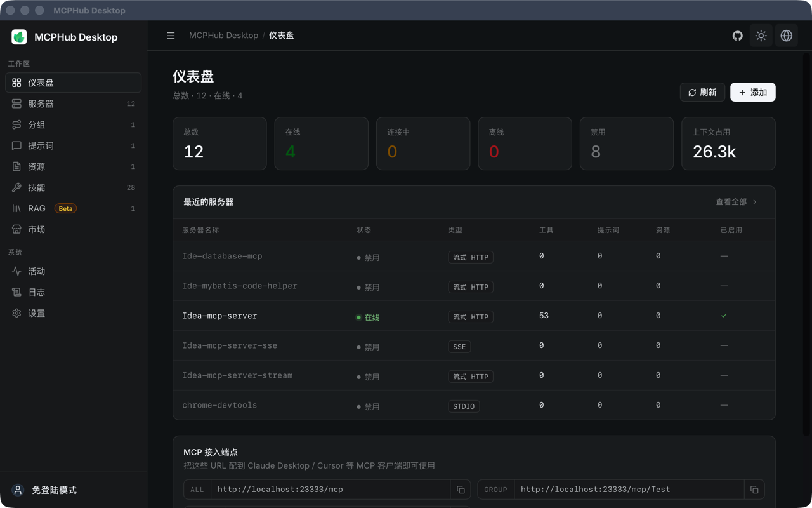Click the 仪表盘 grid icon in sidebar

click(x=16, y=83)
